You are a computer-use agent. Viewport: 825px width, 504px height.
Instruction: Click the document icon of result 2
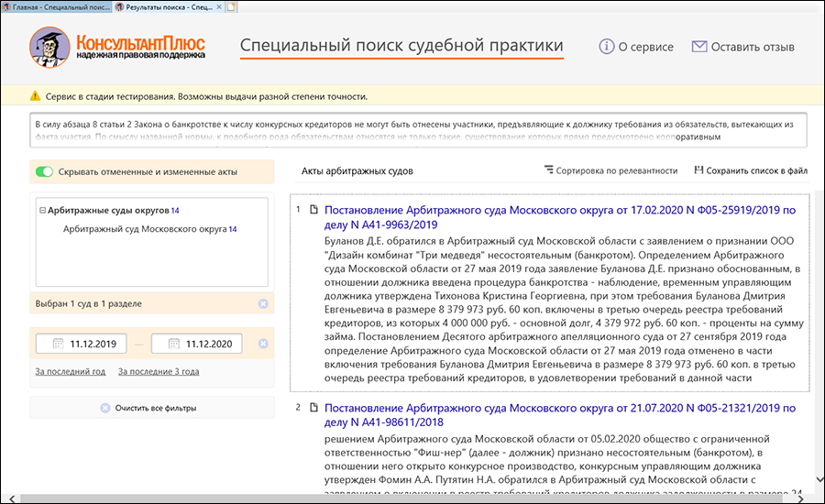click(x=313, y=408)
